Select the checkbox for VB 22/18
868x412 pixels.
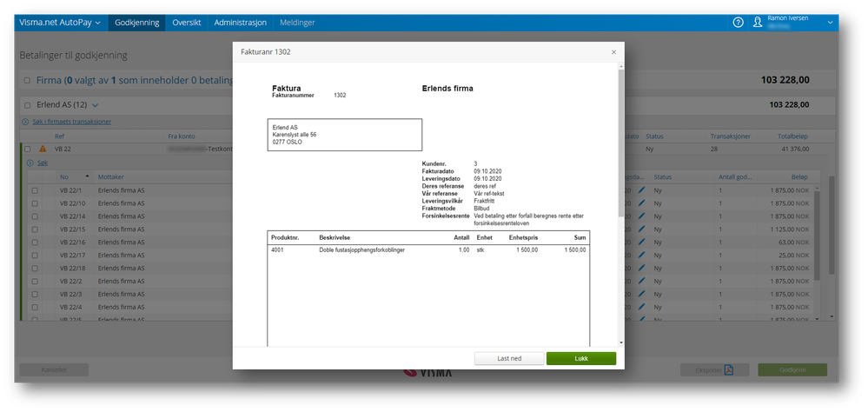[x=35, y=268]
